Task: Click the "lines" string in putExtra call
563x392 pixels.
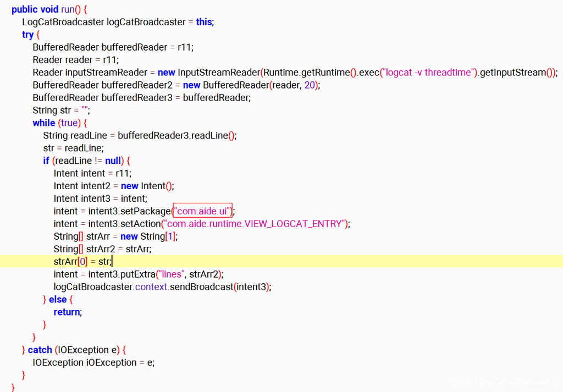Action: coord(171,274)
